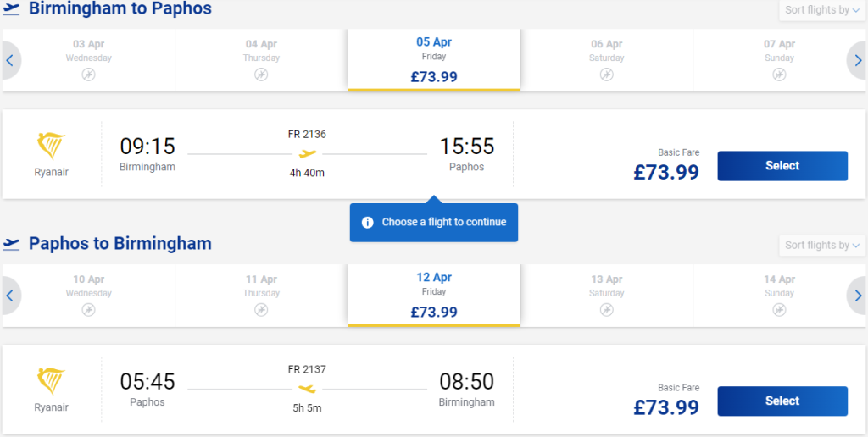Select the 05:45 Paphos to Birmingham flight

point(782,401)
